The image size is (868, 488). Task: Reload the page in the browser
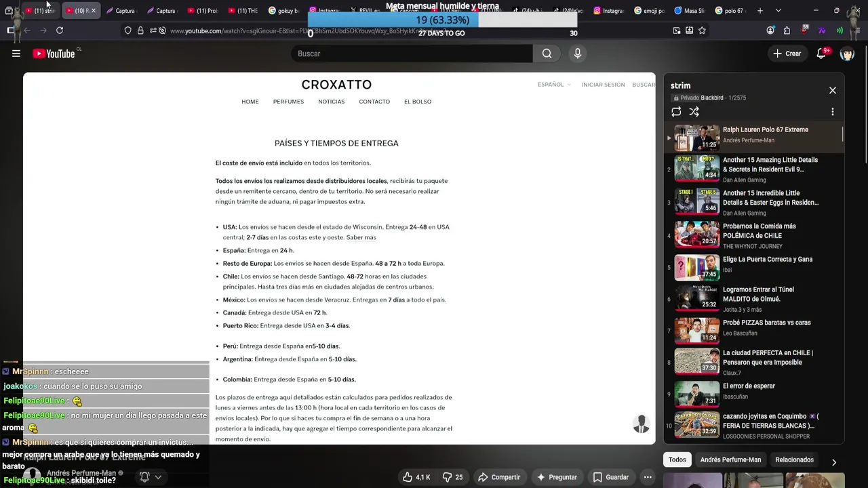point(60,30)
